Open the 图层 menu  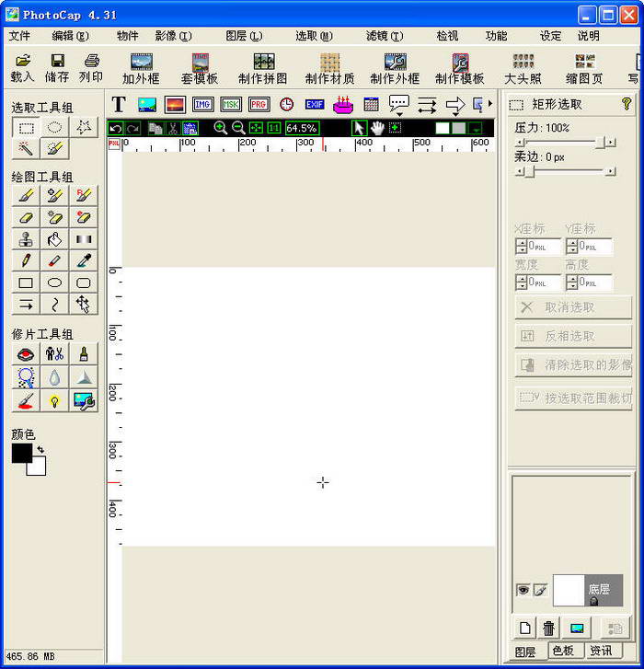pos(244,36)
